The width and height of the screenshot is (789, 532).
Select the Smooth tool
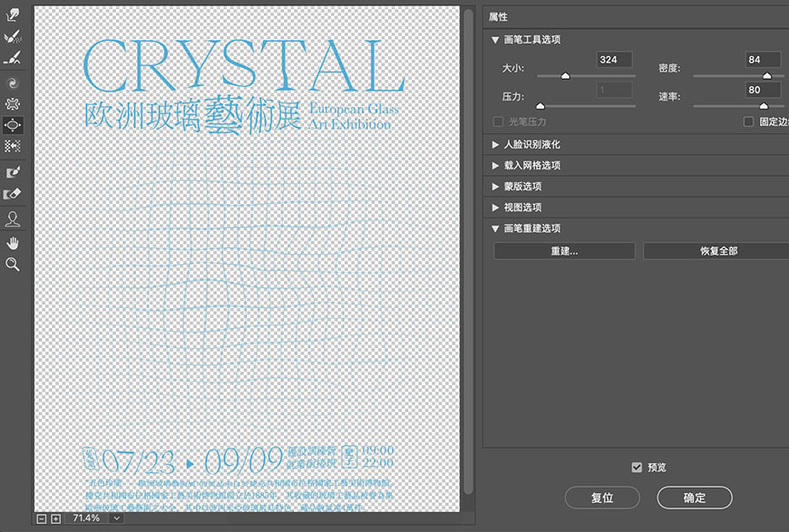coord(12,58)
